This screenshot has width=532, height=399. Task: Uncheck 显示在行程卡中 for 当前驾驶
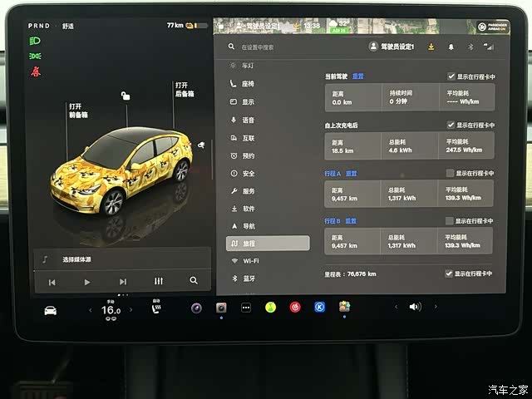pyautogui.click(x=451, y=76)
